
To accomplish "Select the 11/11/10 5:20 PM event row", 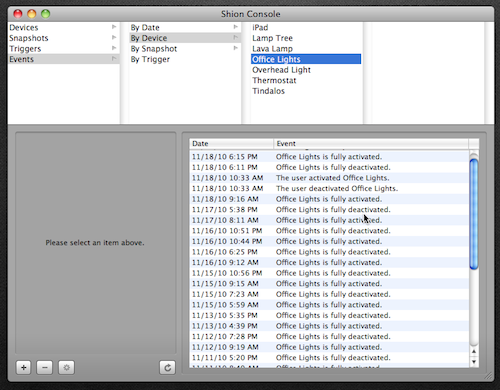I will (329, 358).
